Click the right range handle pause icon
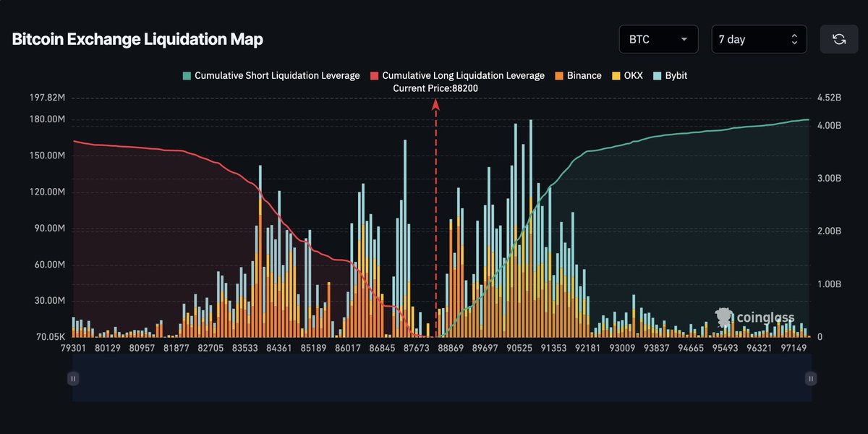 click(811, 378)
